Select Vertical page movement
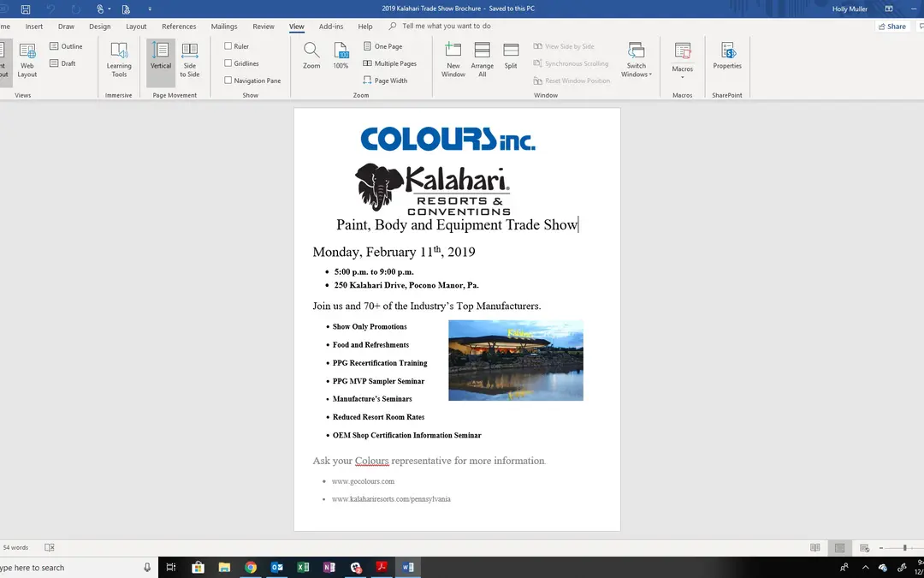The height and width of the screenshot is (578, 924). click(160, 61)
